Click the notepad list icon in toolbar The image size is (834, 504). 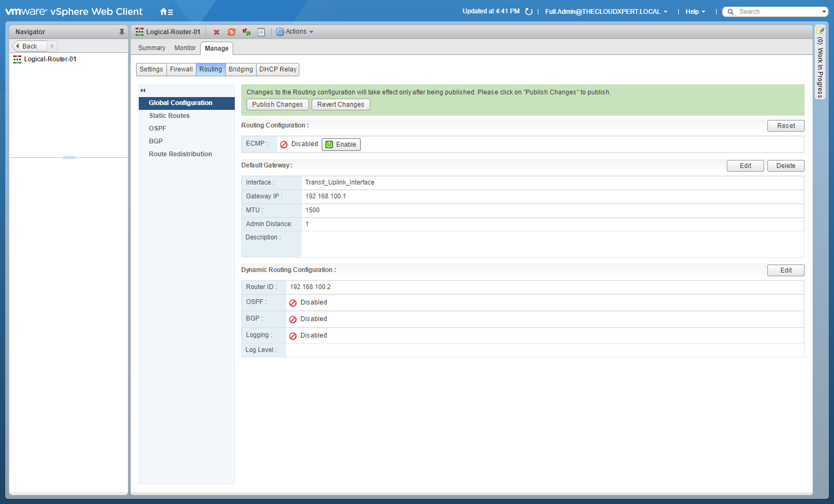tap(261, 32)
